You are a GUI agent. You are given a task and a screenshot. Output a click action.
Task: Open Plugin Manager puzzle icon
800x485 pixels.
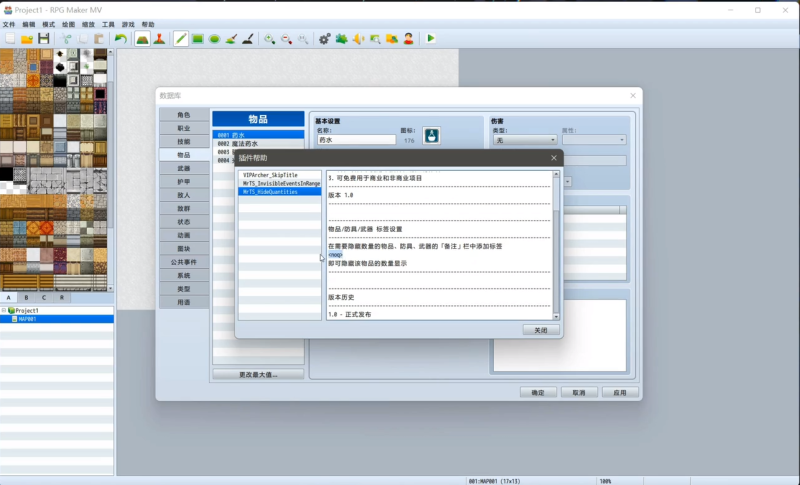pyautogui.click(x=341, y=39)
